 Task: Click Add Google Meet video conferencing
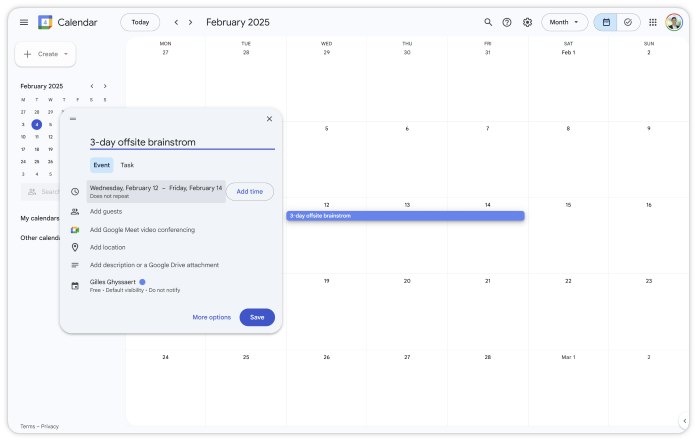click(x=142, y=230)
